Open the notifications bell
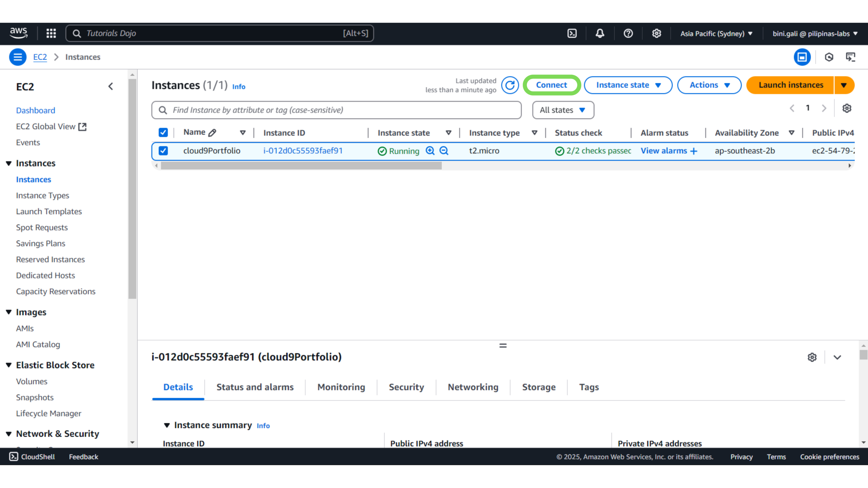868x488 pixels. click(x=600, y=33)
